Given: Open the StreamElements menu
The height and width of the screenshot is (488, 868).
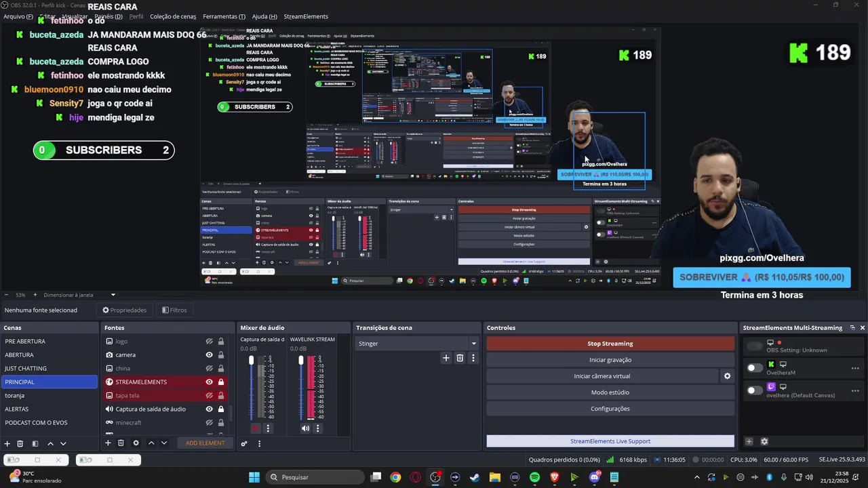Looking at the screenshot, I should coord(306,16).
